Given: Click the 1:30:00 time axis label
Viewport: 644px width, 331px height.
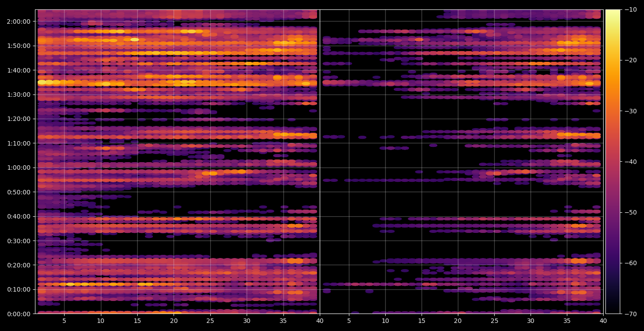Looking at the screenshot, I should (x=19, y=95).
